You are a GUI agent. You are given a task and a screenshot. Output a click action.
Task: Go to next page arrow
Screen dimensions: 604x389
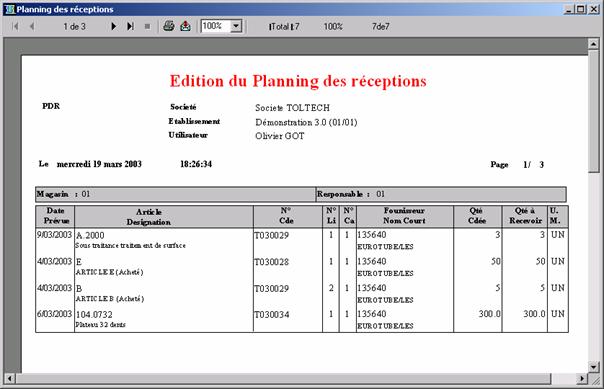pos(113,26)
